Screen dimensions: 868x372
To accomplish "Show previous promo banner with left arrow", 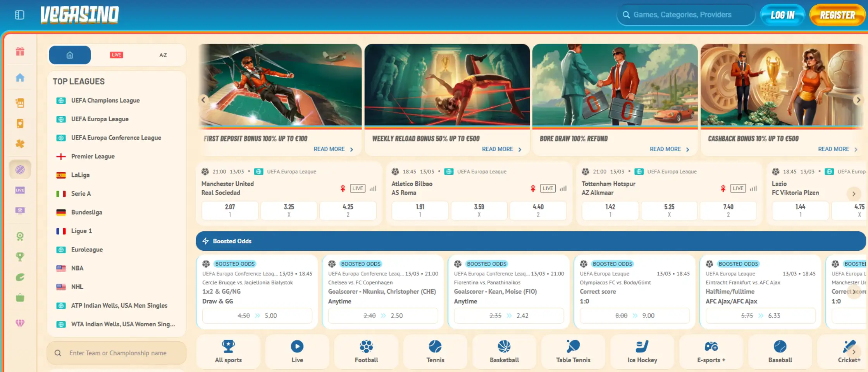I will pyautogui.click(x=203, y=100).
